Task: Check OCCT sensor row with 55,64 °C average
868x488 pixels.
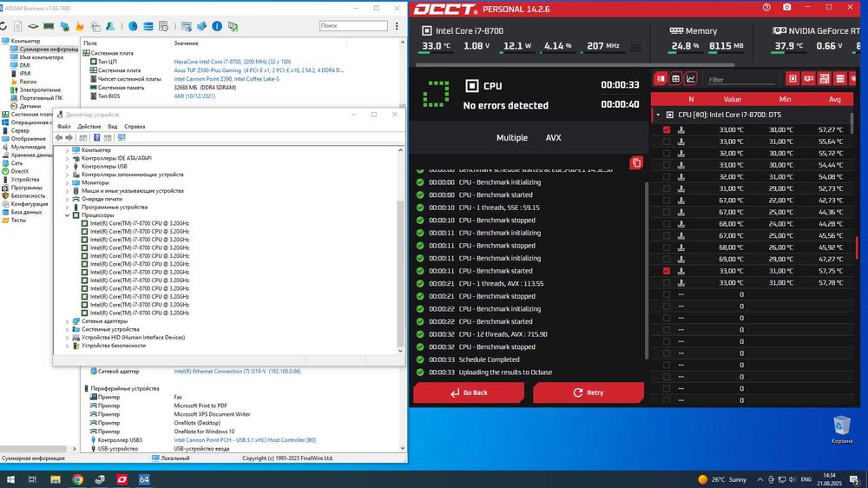Action: click(x=667, y=142)
